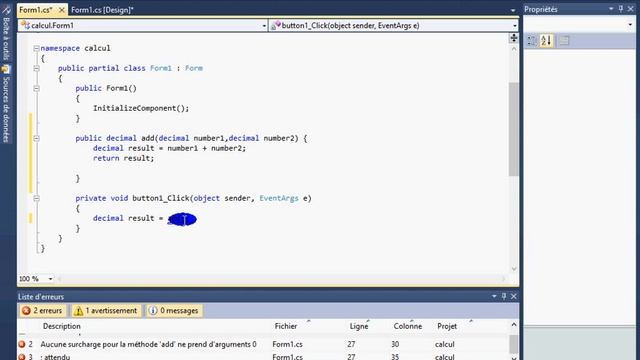Screen dimensions: 640x360
Task: Open the Liste d'erreurs panel options dropdown
Action: tap(494, 296)
